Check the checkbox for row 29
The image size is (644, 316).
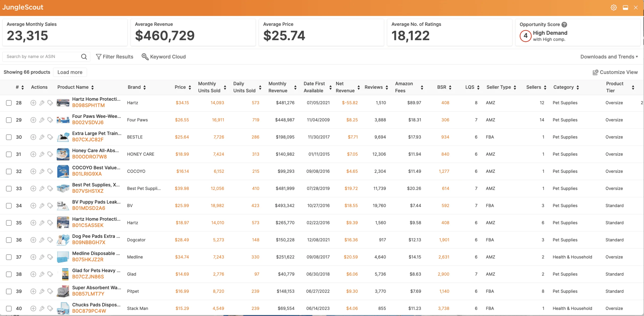pyautogui.click(x=9, y=120)
